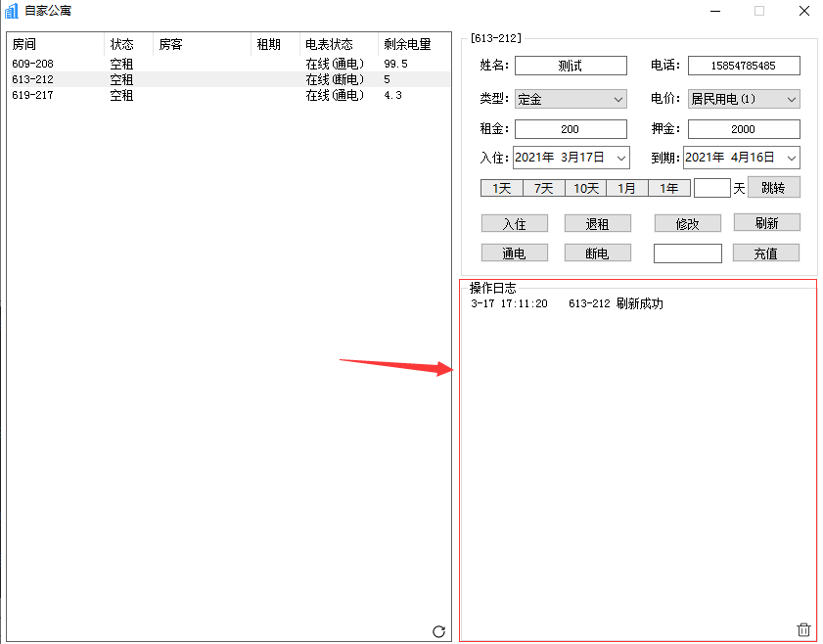Click the 空租 status of room 619-217
Viewport: 823px width, 644px height.
point(121,95)
